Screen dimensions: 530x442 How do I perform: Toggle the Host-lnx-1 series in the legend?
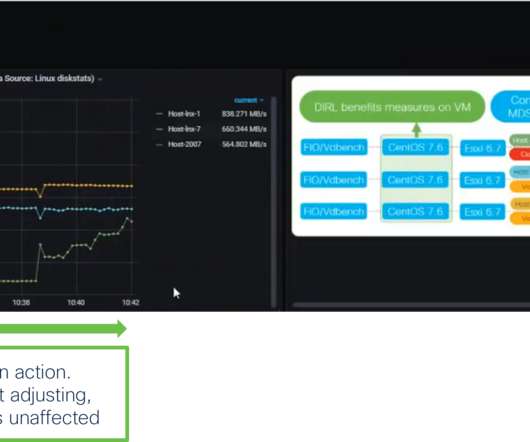184,114
